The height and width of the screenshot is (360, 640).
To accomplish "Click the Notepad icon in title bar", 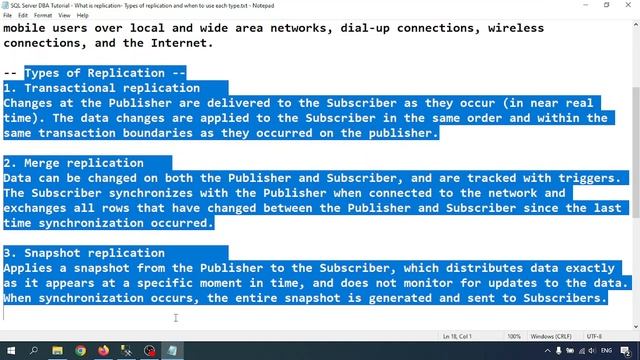I will (5, 5).
